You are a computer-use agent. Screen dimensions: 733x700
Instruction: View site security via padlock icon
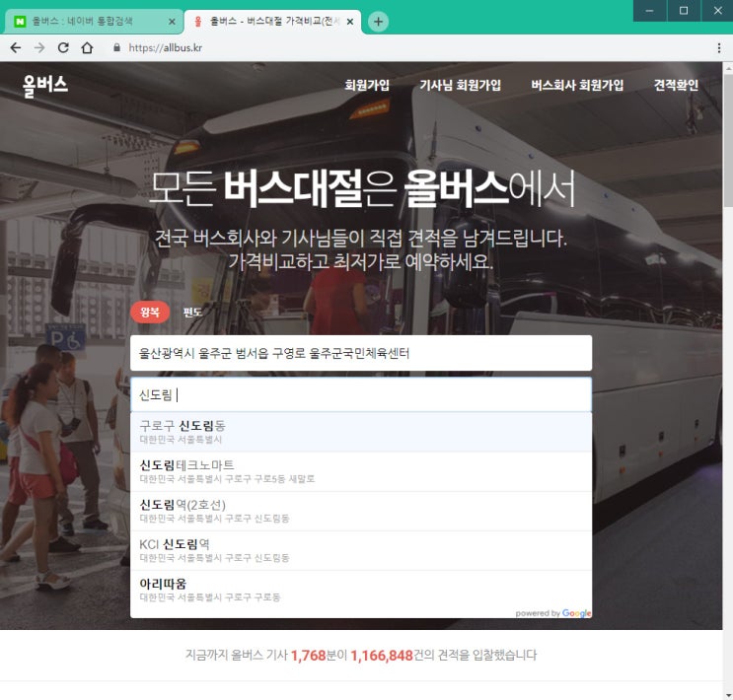point(116,47)
